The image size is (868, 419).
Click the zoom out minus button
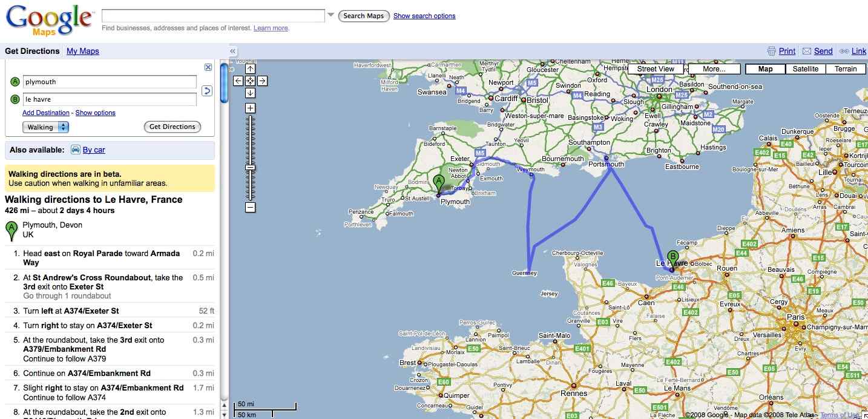[x=250, y=208]
